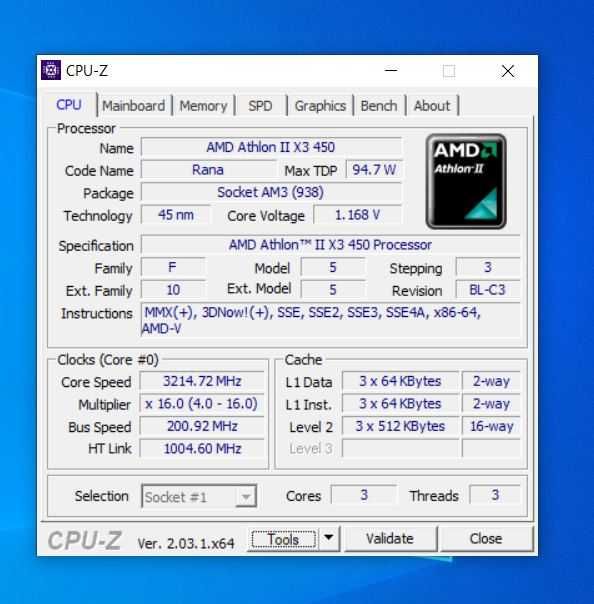Click the Max TDP value 94.7 W
The image size is (594, 604).
click(x=374, y=170)
